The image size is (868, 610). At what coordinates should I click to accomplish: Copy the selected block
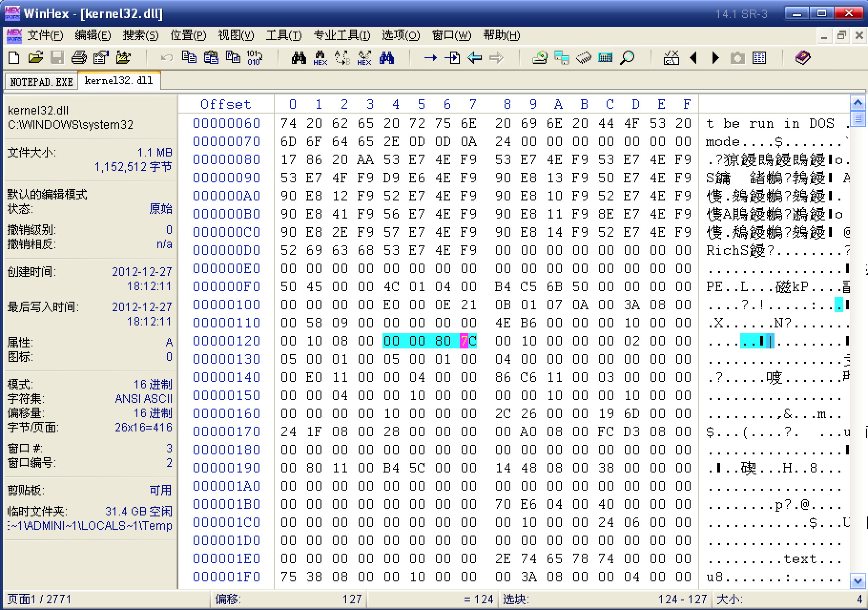pyautogui.click(x=189, y=57)
